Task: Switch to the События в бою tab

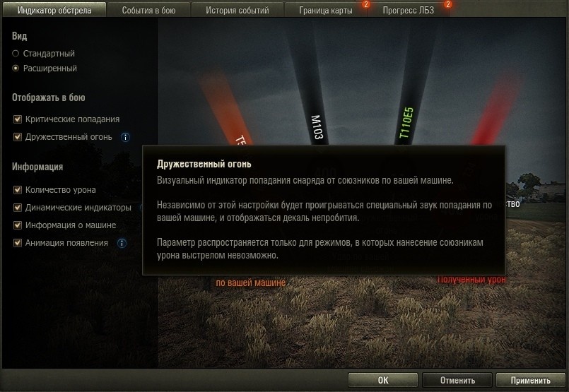Action: (148, 10)
